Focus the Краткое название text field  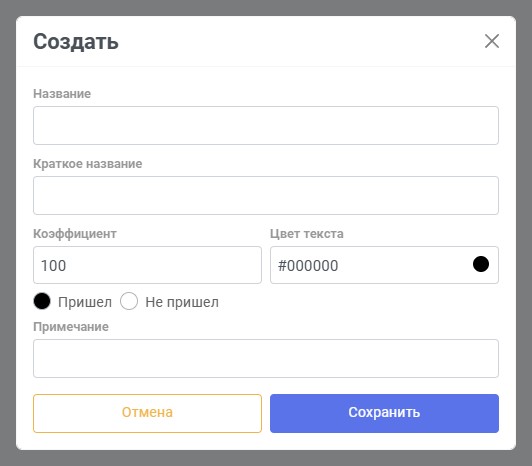(266, 195)
